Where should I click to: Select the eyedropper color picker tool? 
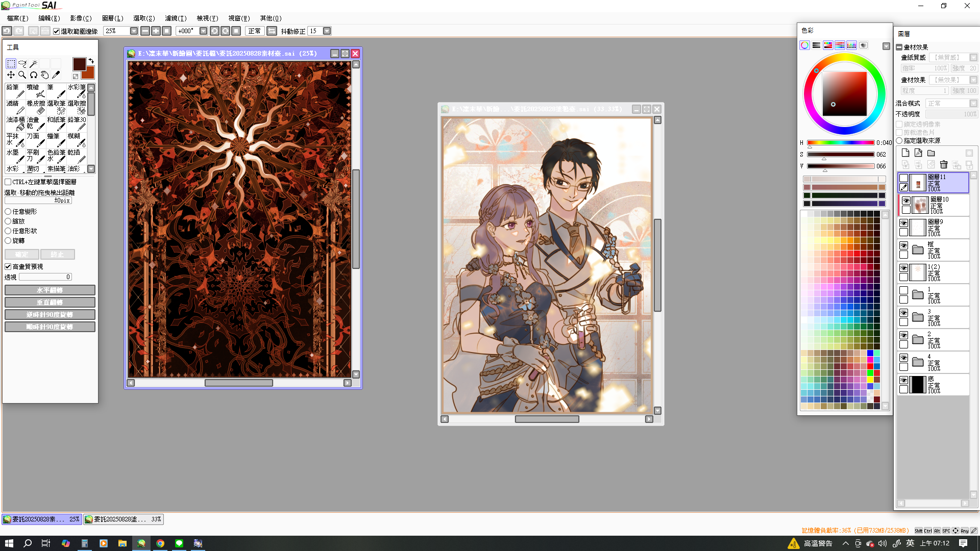56,75
